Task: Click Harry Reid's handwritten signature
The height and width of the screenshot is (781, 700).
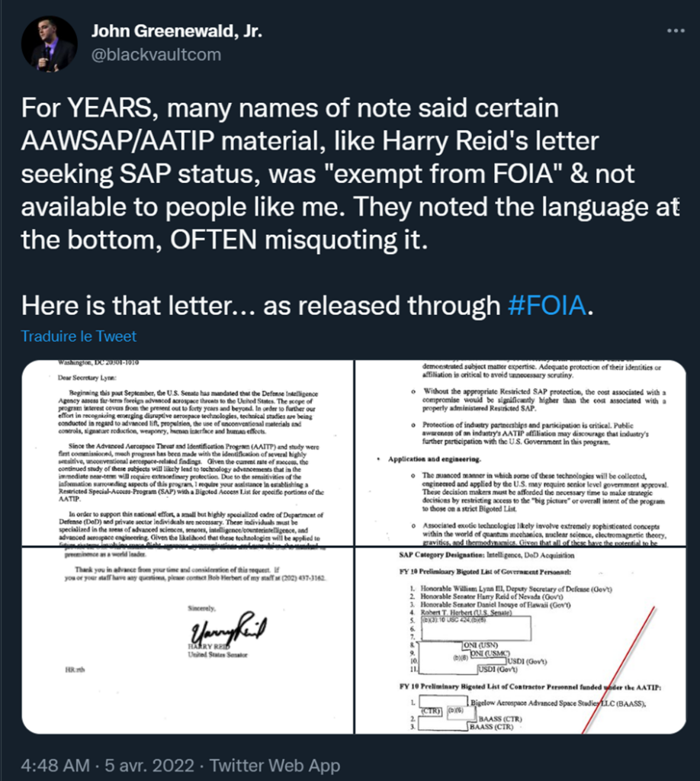Action: 228,629
